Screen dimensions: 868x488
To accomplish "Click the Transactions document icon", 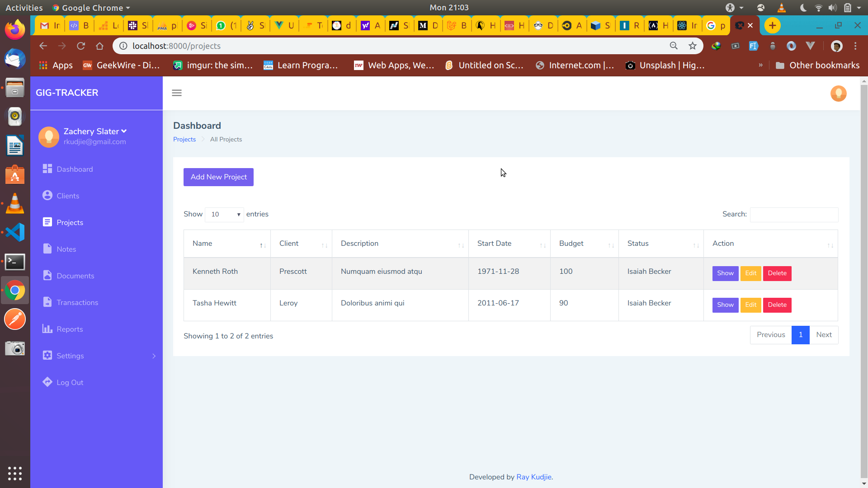I will click(47, 302).
